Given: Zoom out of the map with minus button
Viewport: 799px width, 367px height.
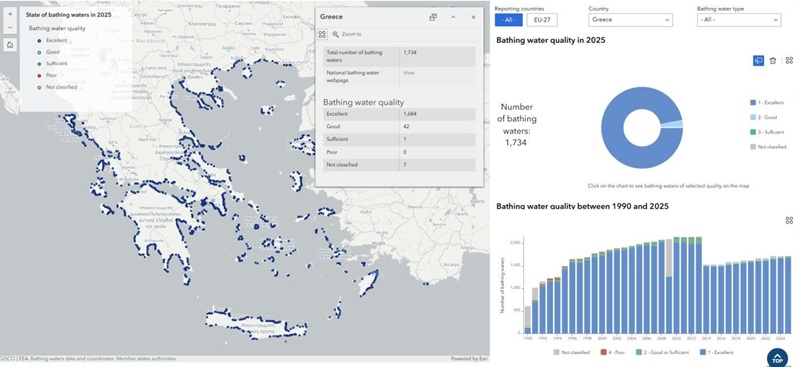Looking at the screenshot, I should tap(10, 27).
